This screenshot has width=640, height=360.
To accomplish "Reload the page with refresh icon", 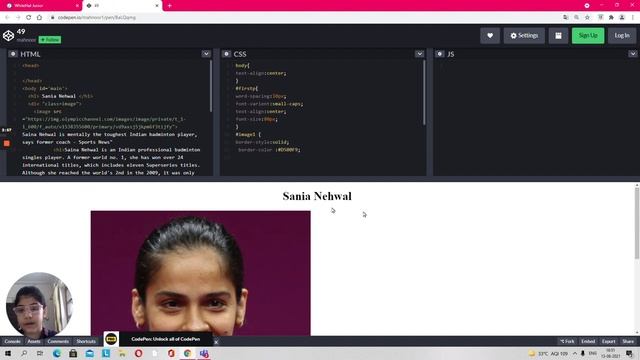I will (29, 18).
